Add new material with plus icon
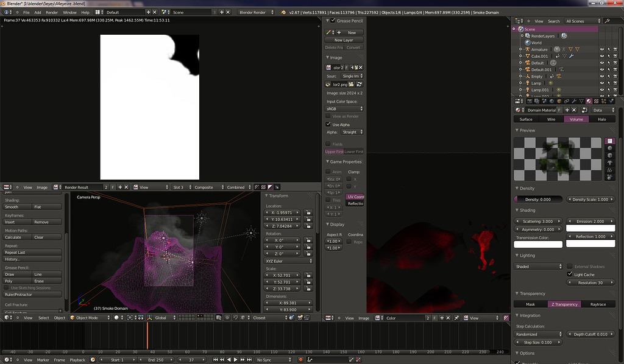Image resolution: width=624 pixels, height=364 pixels. (x=567, y=110)
